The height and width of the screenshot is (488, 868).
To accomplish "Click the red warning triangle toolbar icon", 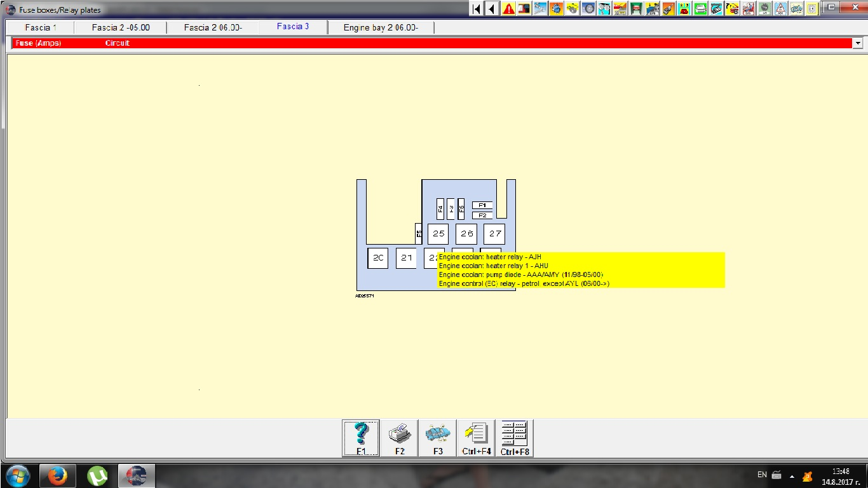I will tap(509, 9).
